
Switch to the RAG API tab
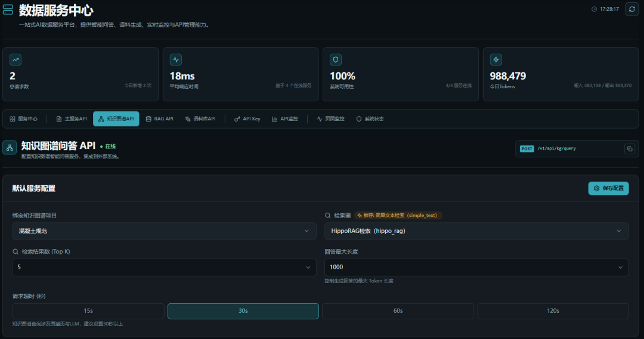[160, 119]
